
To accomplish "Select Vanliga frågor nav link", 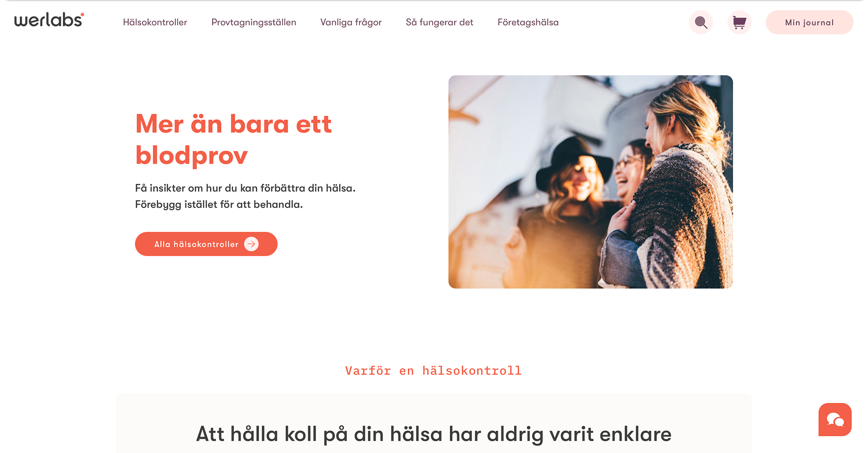I will pos(351,23).
